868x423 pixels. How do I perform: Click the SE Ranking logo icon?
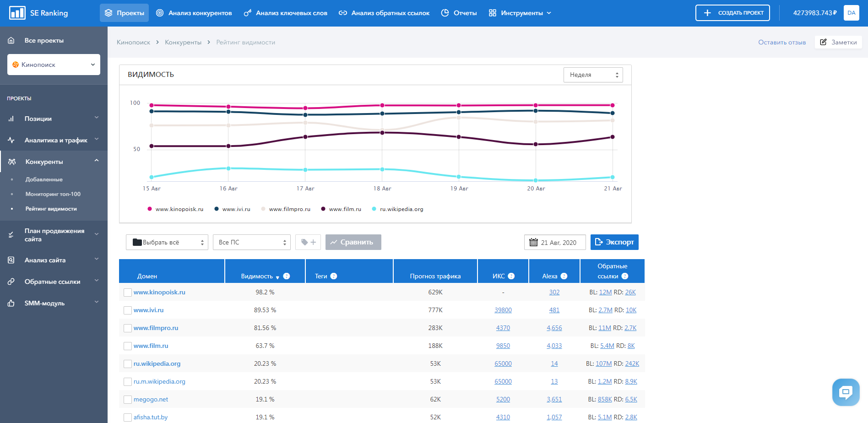click(x=17, y=13)
